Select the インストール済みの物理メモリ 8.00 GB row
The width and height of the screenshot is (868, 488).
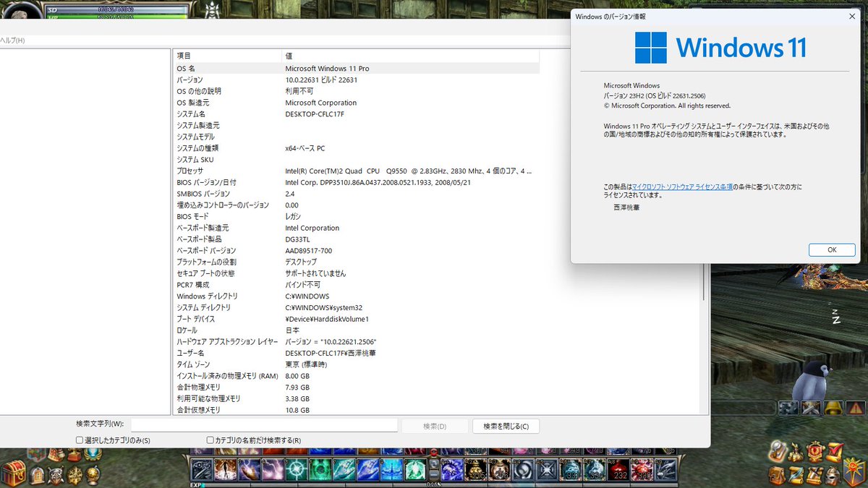coord(356,376)
